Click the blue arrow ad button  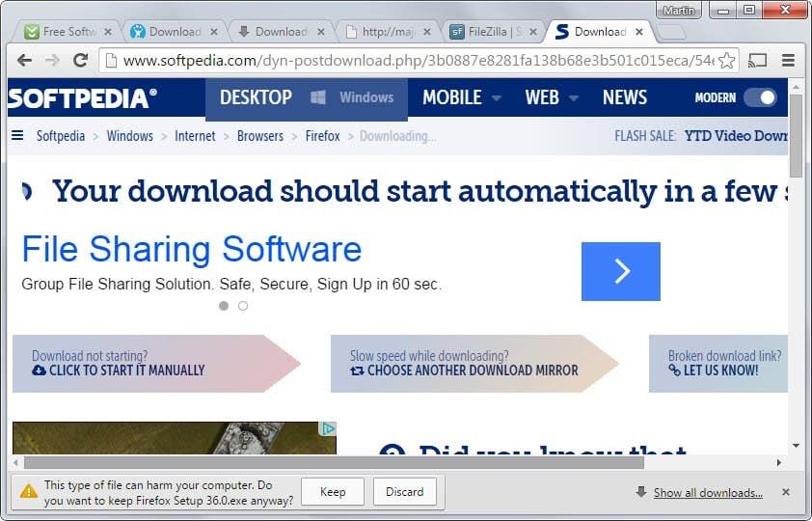621,271
